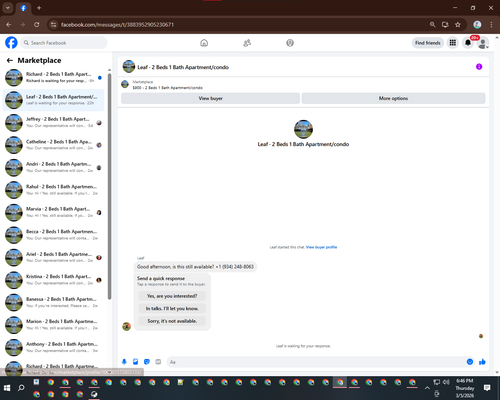
Task: Go back using Marketplace back arrow
Action: (x=10, y=60)
